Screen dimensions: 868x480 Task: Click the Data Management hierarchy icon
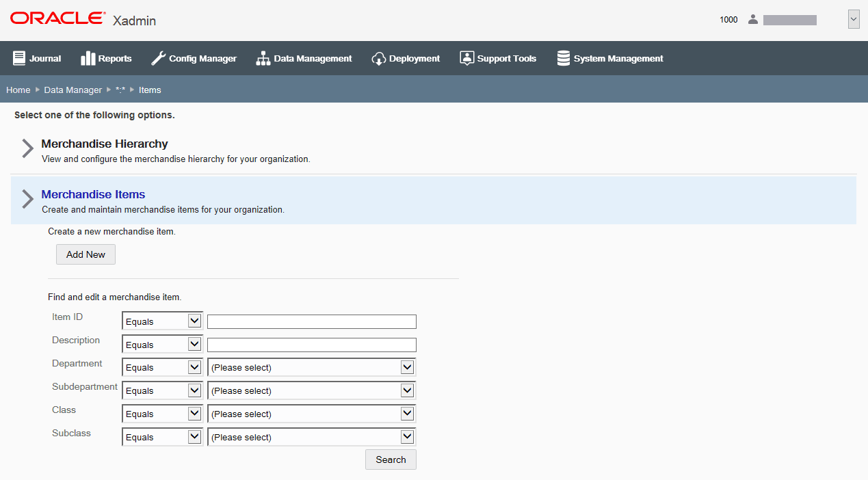[263, 58]
